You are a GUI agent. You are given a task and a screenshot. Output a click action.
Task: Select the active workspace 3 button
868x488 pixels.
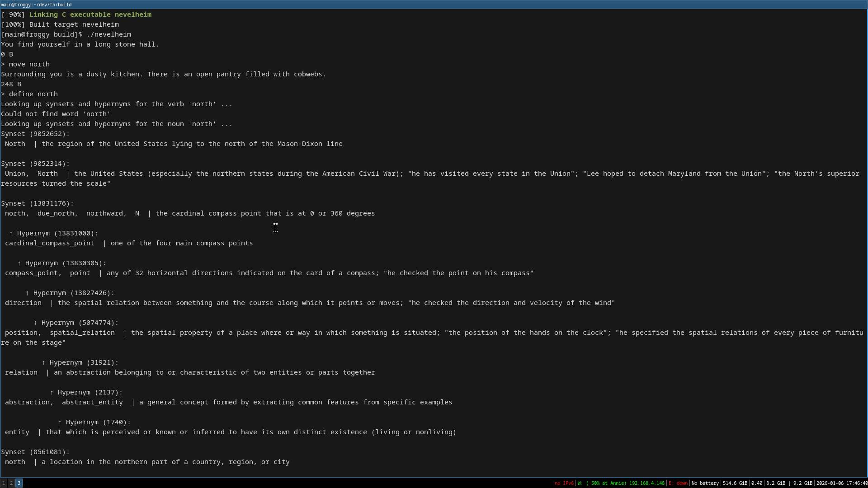coord(19,483)
